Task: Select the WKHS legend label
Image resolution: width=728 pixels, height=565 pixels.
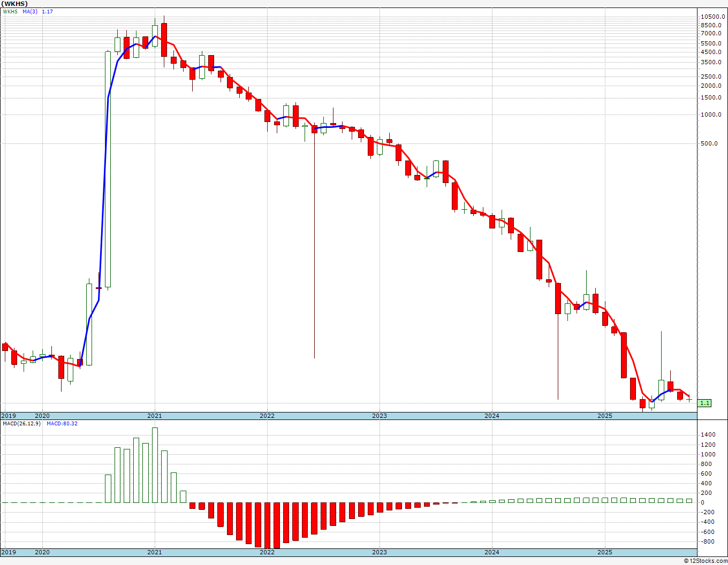Action: (x=11, y=11)
